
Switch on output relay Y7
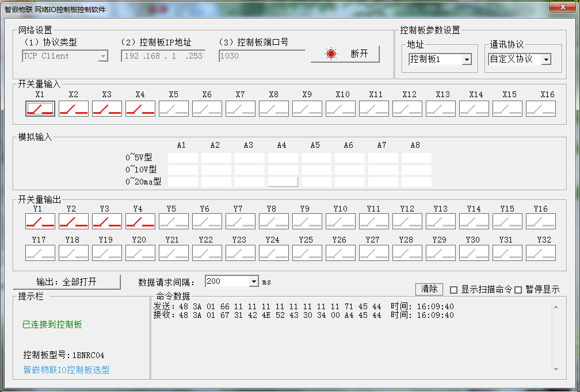coord(241,221)
